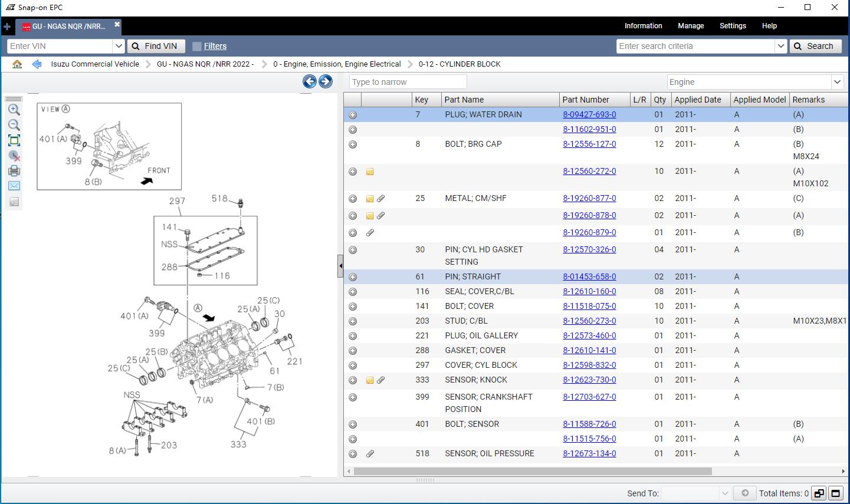Image resolution: width=850 pixels, height=504 pixels.
Task: Click callout 333 in the diagram
Action: [238, 444]
